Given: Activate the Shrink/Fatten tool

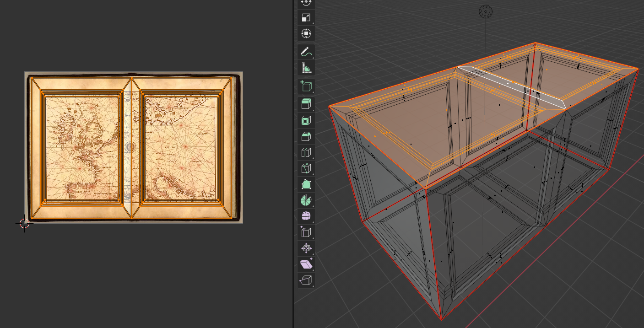Looking at the screenshot, I should (306, 248).
